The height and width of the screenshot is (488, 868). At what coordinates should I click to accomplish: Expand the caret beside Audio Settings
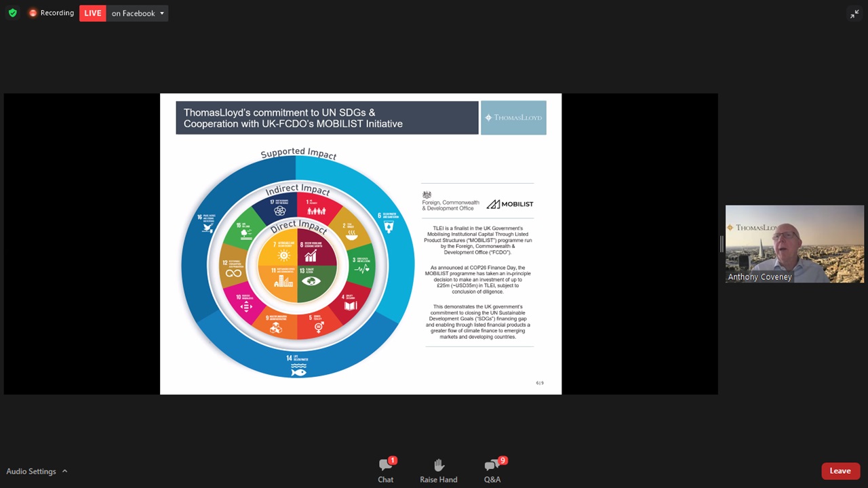point(65,471)
